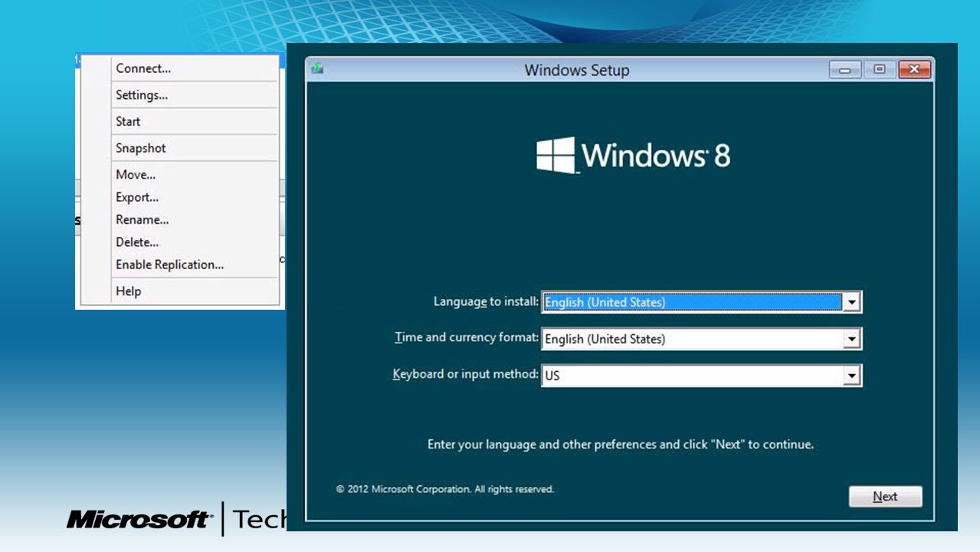Click the Snapshot menu entry
980x552 pixels.
point(141,148)
